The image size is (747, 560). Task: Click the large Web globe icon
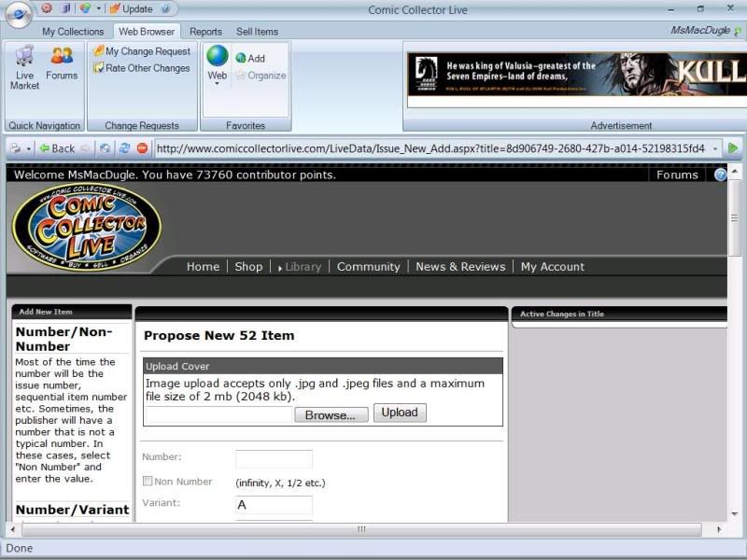[x=218, y=56]
